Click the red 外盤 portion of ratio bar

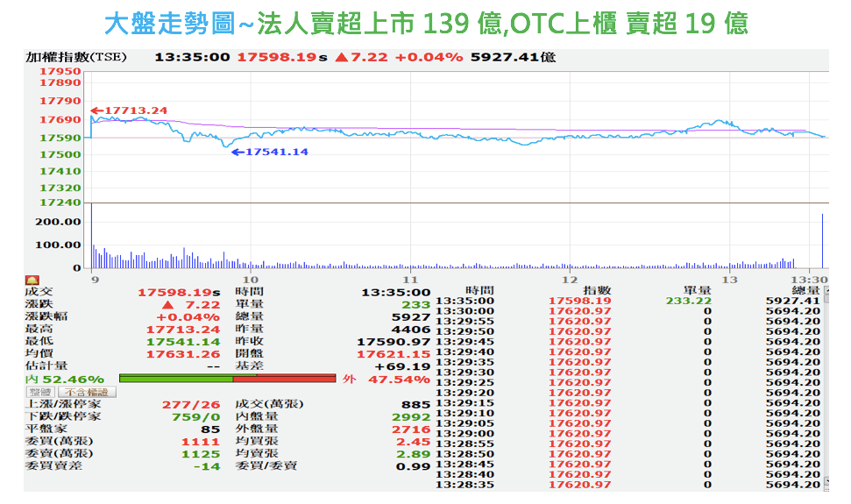pyautogui.click(x=284, y=379)
